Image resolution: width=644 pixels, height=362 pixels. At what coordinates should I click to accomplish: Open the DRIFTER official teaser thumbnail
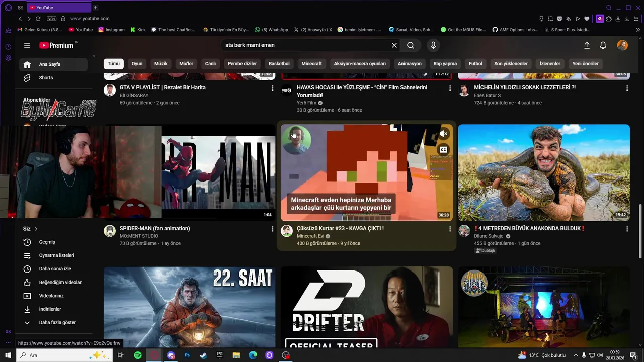pyautogui.click(x=367, y=307)
